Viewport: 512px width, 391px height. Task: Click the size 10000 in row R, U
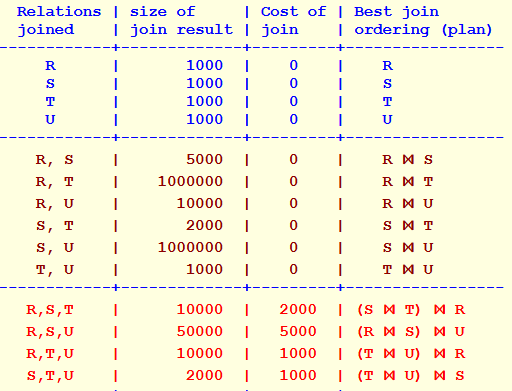(199, 203)
